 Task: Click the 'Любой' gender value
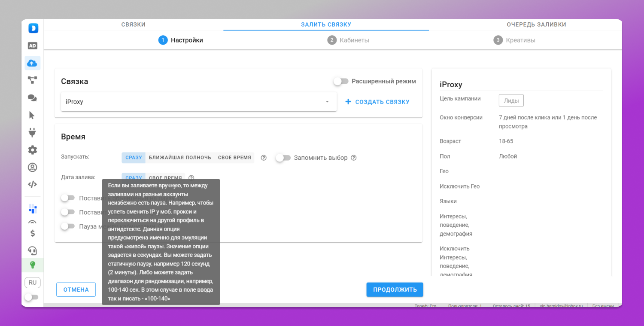pos(508,156)
